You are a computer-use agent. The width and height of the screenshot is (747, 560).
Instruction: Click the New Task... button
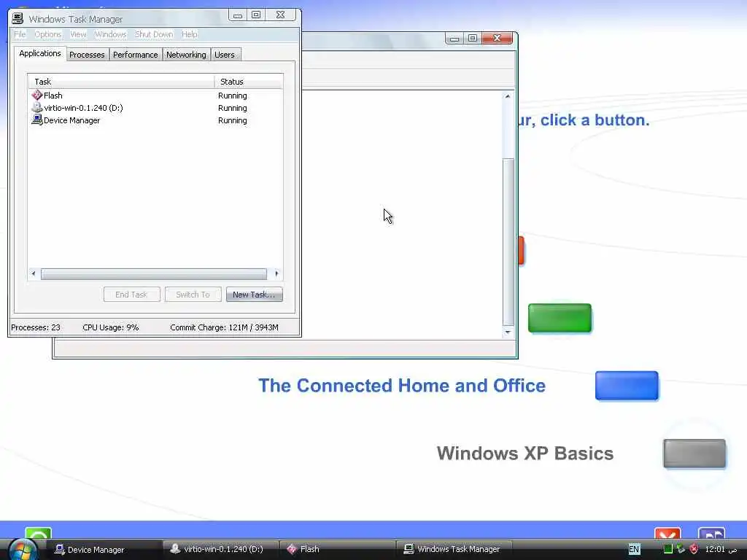tap(254, 295)
